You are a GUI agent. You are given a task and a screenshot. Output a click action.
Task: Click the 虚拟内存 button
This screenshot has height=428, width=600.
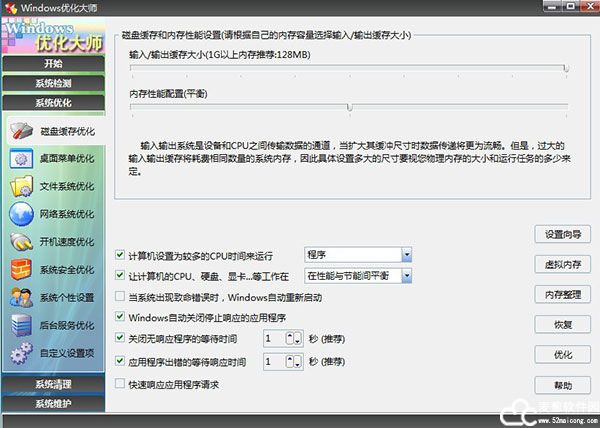click(x=562, y=264)
